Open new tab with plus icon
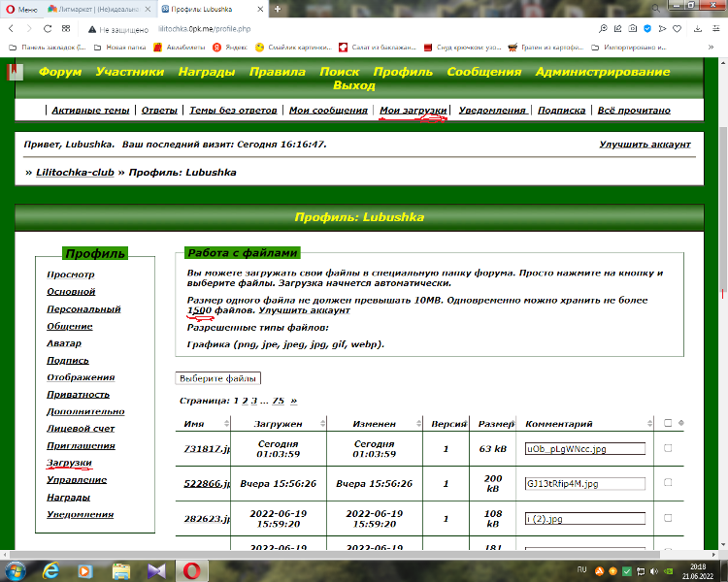The image size is (728, 582). click(x=278, y=9)
